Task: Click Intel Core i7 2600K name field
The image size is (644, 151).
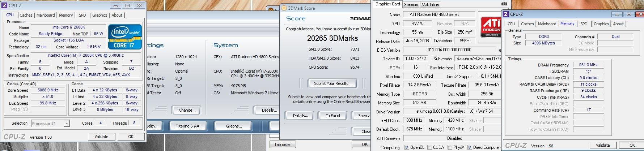Action: (68, 27)
